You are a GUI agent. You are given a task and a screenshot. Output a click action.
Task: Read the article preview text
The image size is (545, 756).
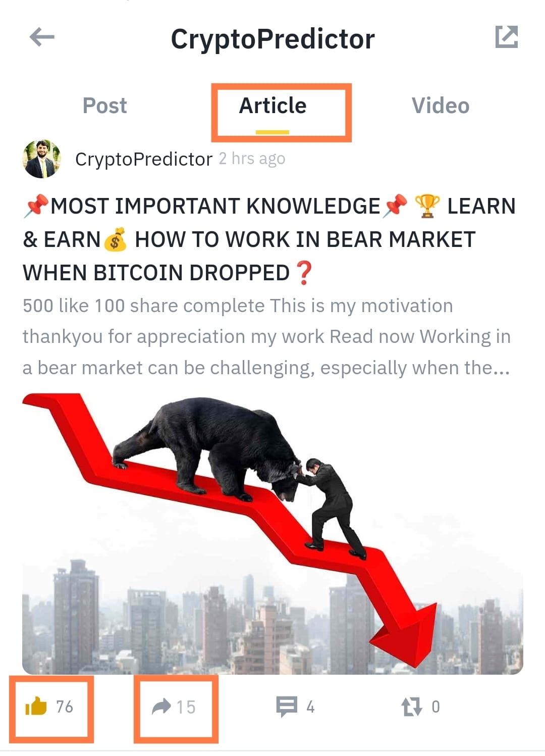(266, 337)
